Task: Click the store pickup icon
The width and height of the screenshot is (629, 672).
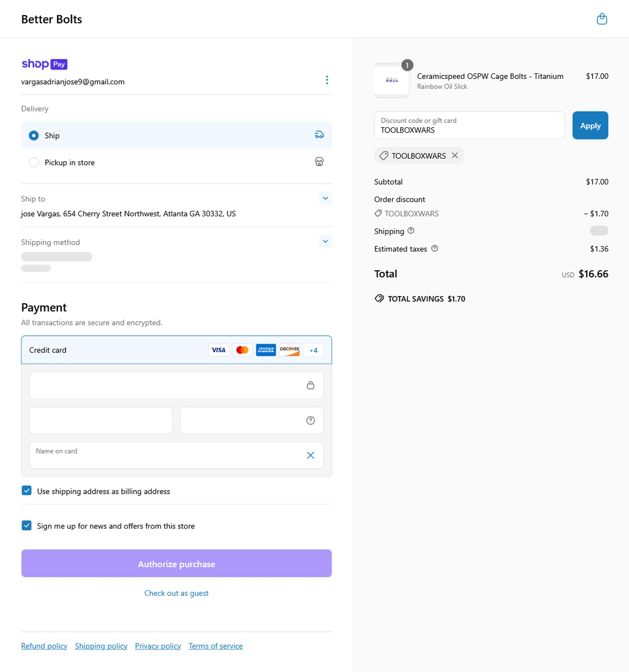Action: 319,162
